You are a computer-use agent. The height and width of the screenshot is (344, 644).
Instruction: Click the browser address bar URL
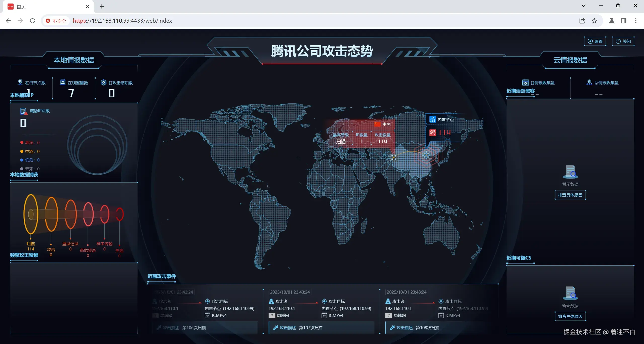click(122, 21)
